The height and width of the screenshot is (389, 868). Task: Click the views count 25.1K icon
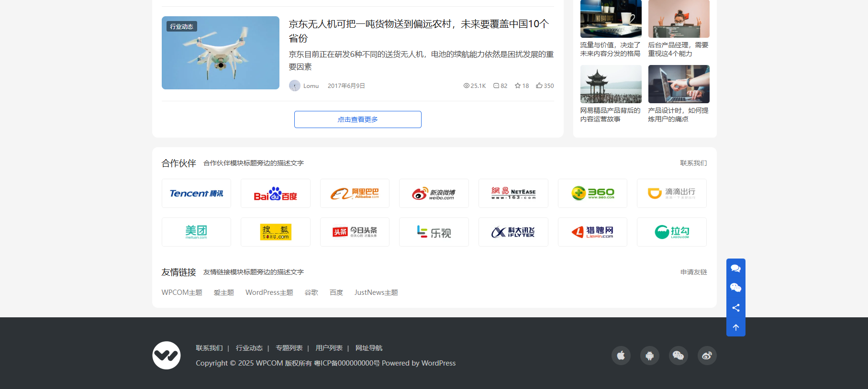pyautogui.click(x=466, y=86)
